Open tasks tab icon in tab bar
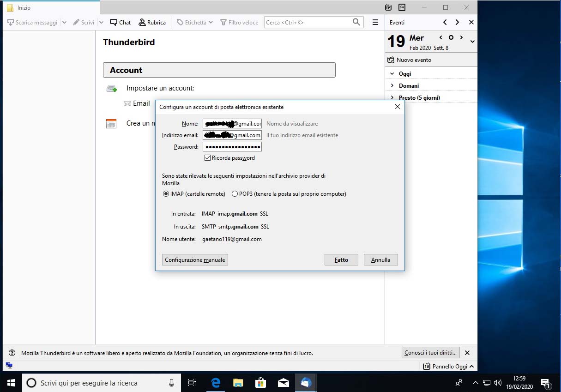Viewport: 561px width, 392px height. pyautogui.click(x=402, y=7)
